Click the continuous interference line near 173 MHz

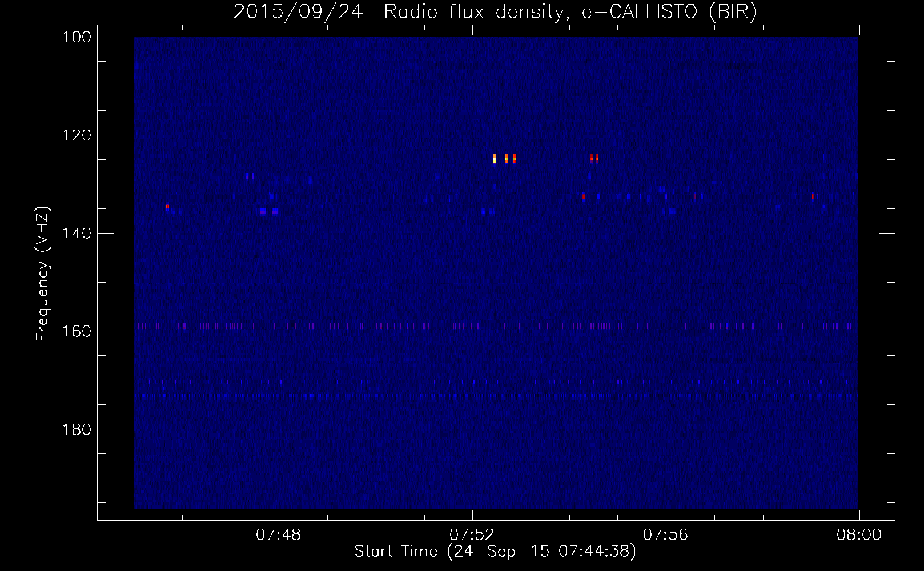496,395
